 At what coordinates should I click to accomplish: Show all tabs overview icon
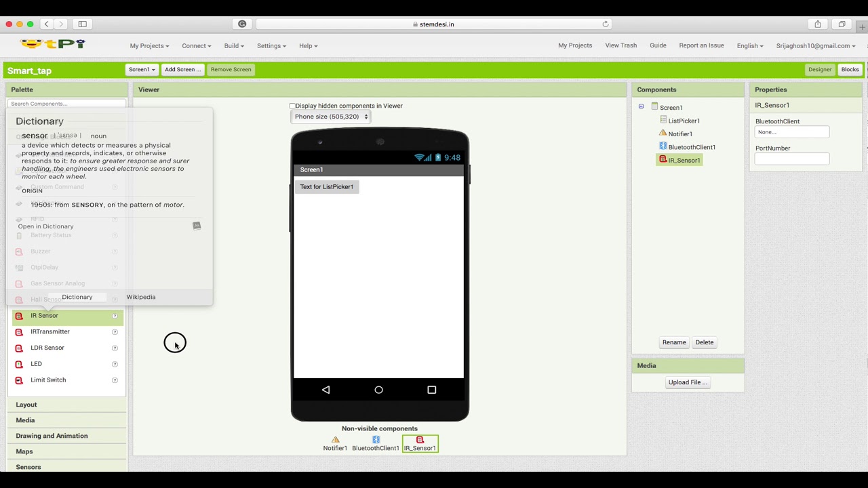point(842,24)
